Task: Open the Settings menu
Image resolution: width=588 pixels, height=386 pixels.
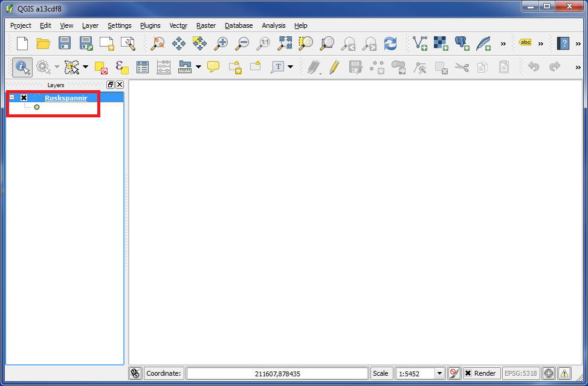Action: [119, 25]
